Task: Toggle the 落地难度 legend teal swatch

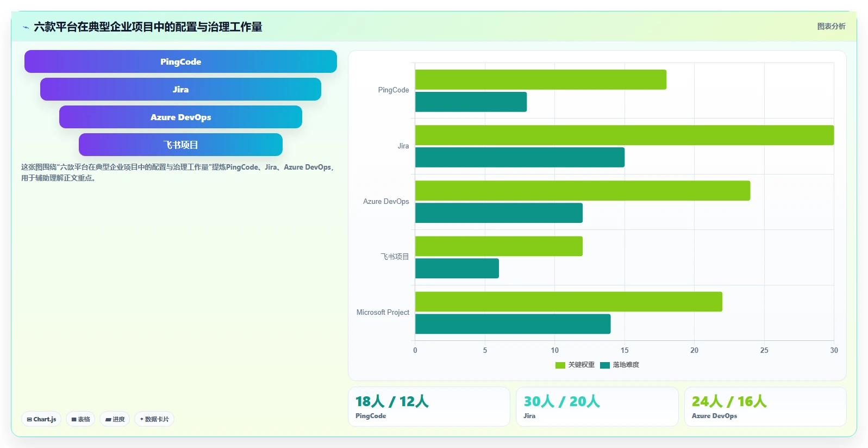Action: [x=605, y=365]
